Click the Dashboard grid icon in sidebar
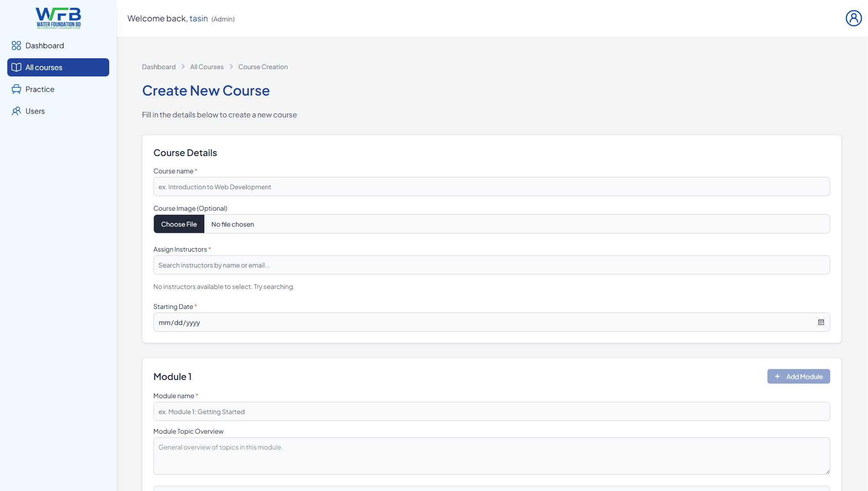868x491 pixels. pos(16,46)
